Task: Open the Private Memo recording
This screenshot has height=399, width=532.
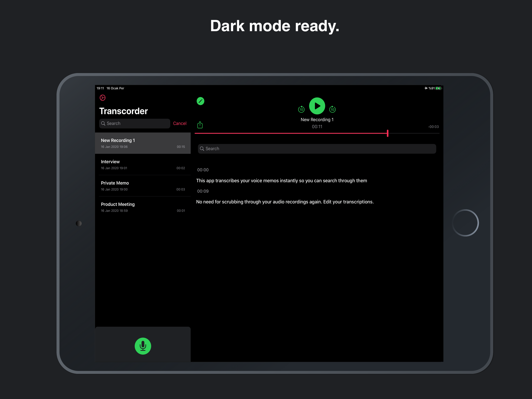Action: pyautogui.click(x=143, y=186)
